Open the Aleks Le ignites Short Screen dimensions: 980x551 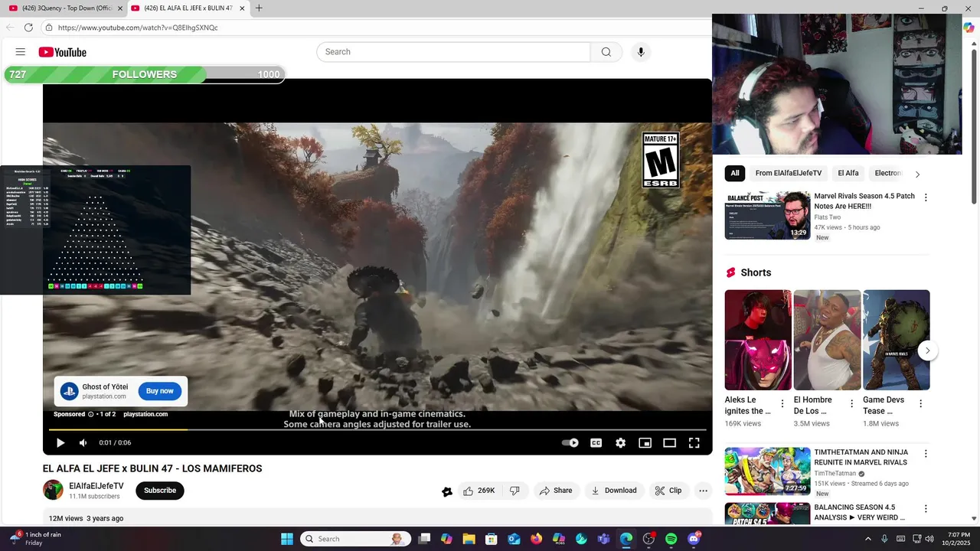coord(758,340)
